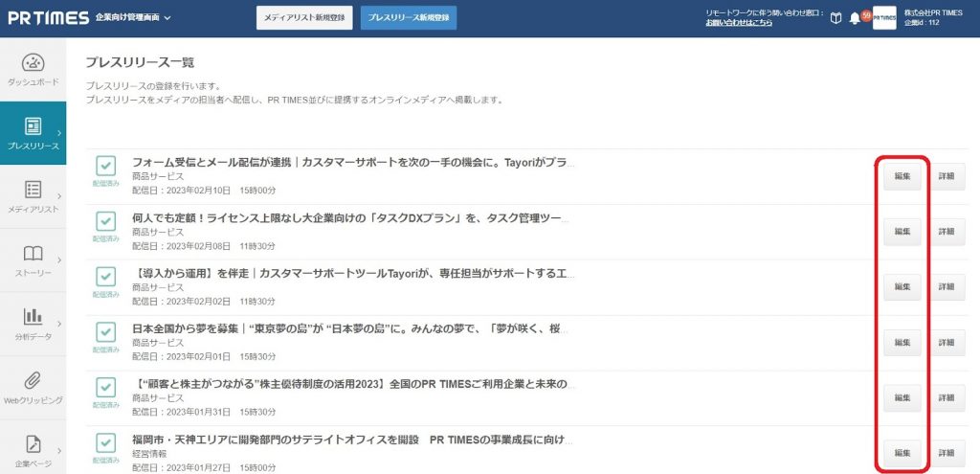Click 詳細 for the フォーム受信とメール配信 release
The image size is (980, 474).
tap(947, 176)
